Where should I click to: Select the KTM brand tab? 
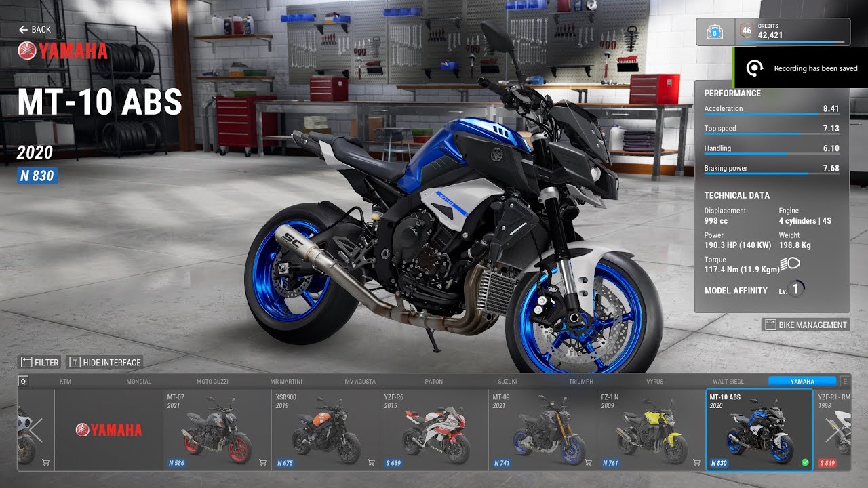point(65,382)
